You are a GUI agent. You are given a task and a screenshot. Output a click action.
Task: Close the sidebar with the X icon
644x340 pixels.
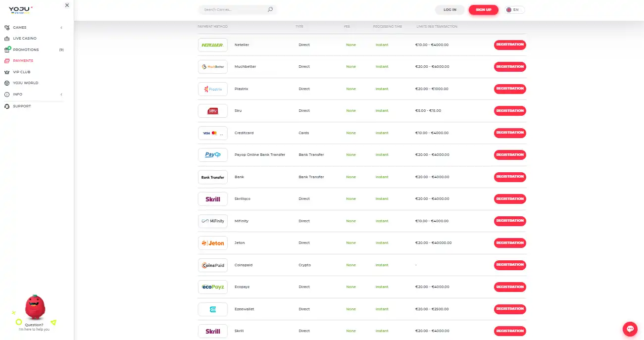(x=67, y=5)
